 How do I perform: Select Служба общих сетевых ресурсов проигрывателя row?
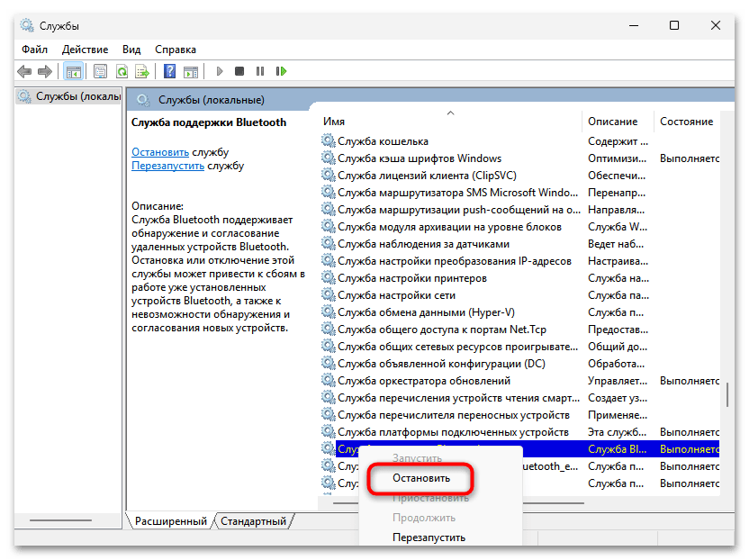tap(519, 347)
